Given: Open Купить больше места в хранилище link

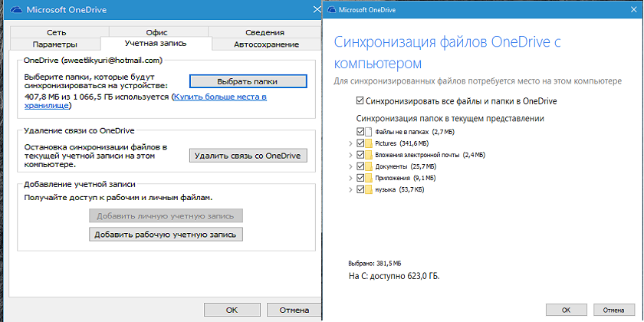Looking at the screenshot, I should point(146,101).
